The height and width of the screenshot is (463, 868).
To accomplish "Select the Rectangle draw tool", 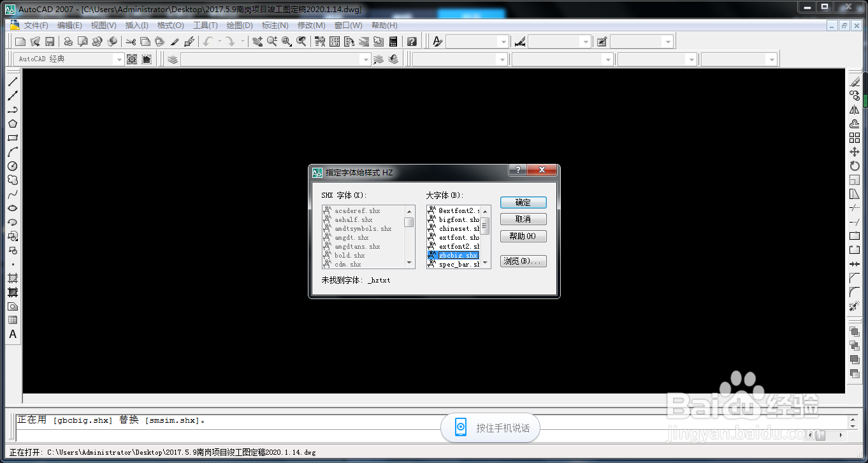I will (x=13, y=138).
